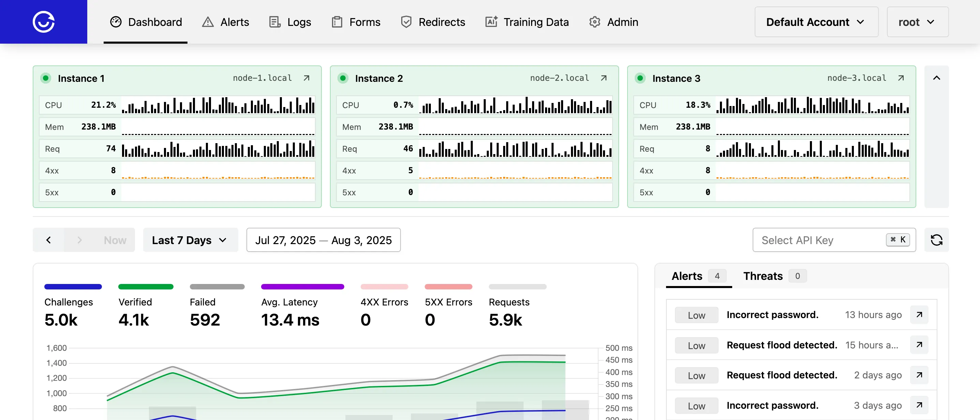980x420 pixels.
Task: Toggle the Verified series in chart
Action: (135, 302)
